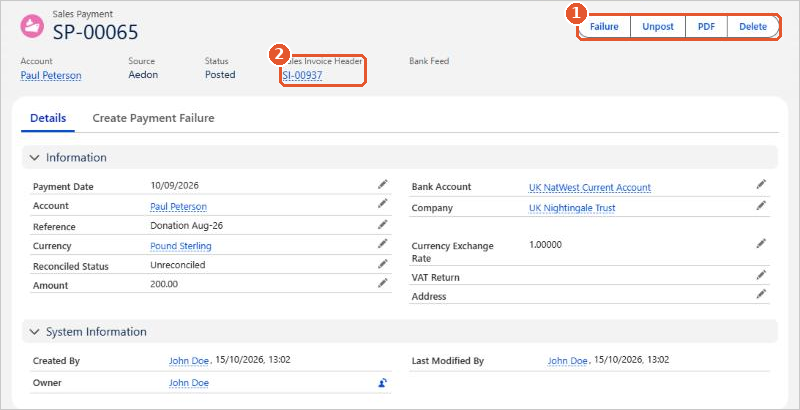
Task: Click the Unpost button
Action: tap(658, 27)
